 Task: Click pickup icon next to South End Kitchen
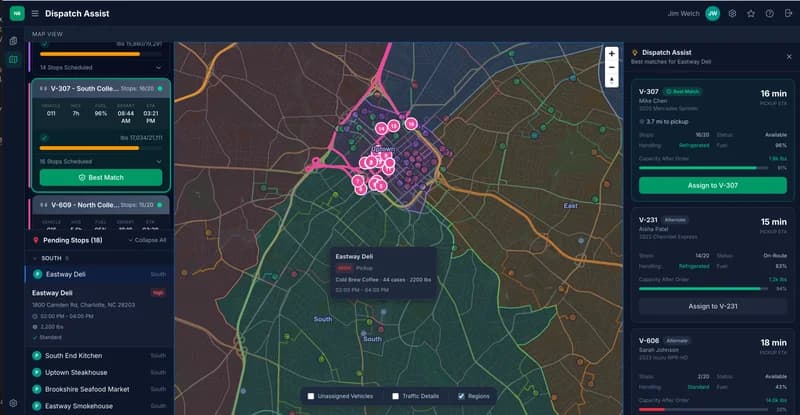point(37,356)
